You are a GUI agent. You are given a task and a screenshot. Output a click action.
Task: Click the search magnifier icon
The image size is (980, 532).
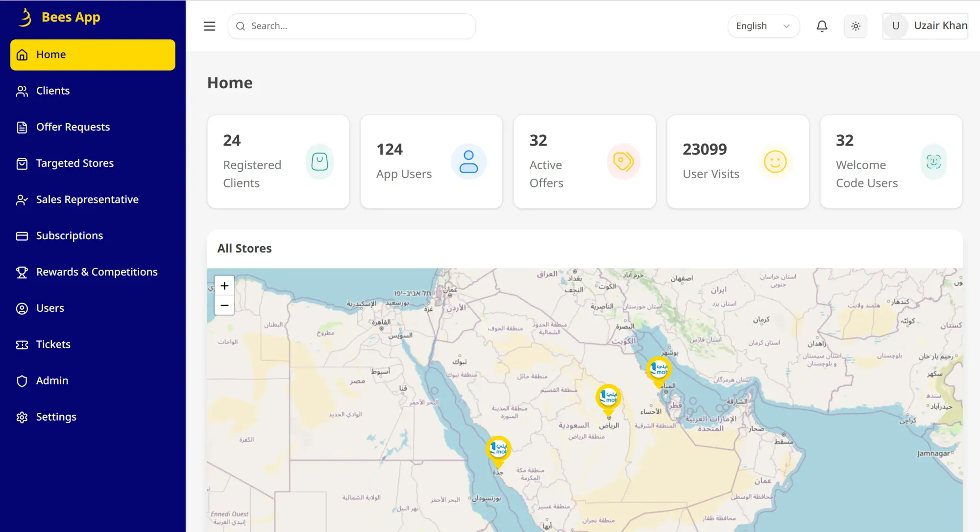241,26
